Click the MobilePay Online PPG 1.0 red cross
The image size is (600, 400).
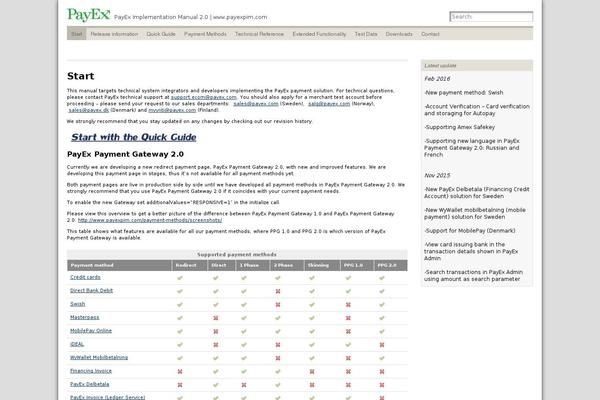click(x=348, y=331)
